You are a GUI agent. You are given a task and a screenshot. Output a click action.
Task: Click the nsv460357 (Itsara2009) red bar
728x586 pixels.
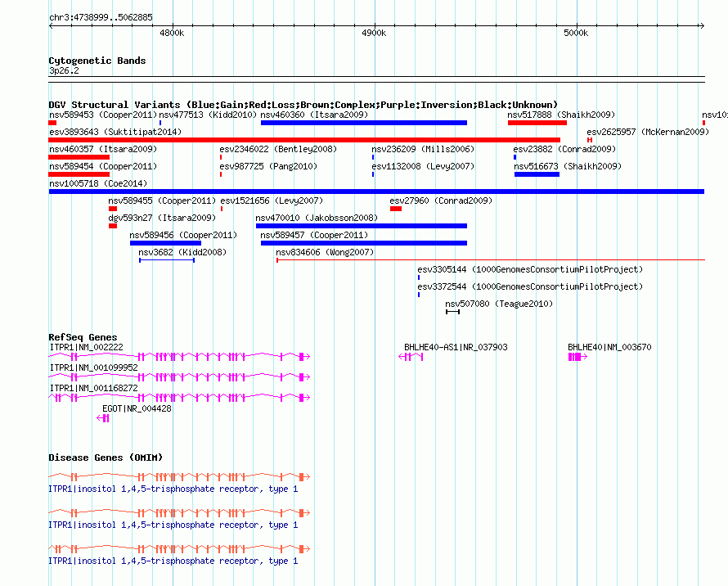click(x=79, y=157)
